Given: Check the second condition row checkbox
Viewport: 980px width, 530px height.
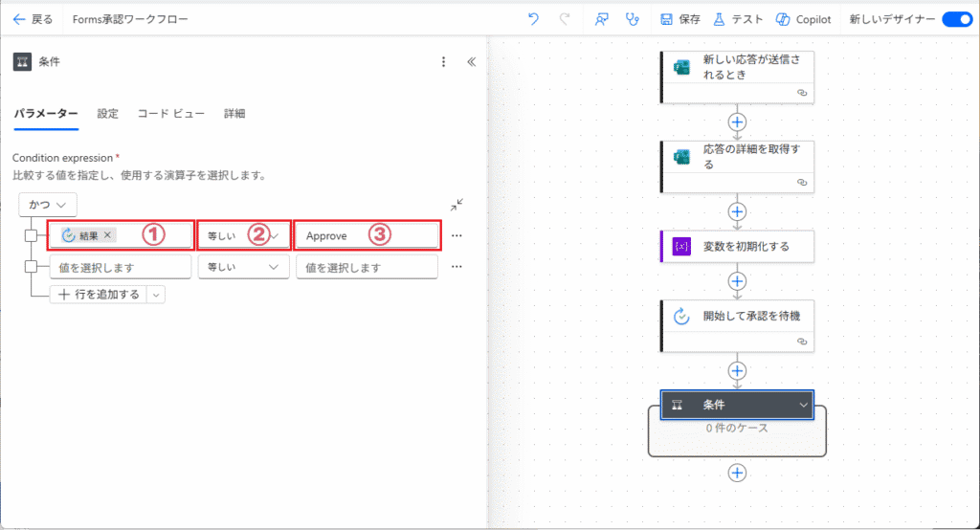Looking at the screenshot, I should [x=31, y=267].
